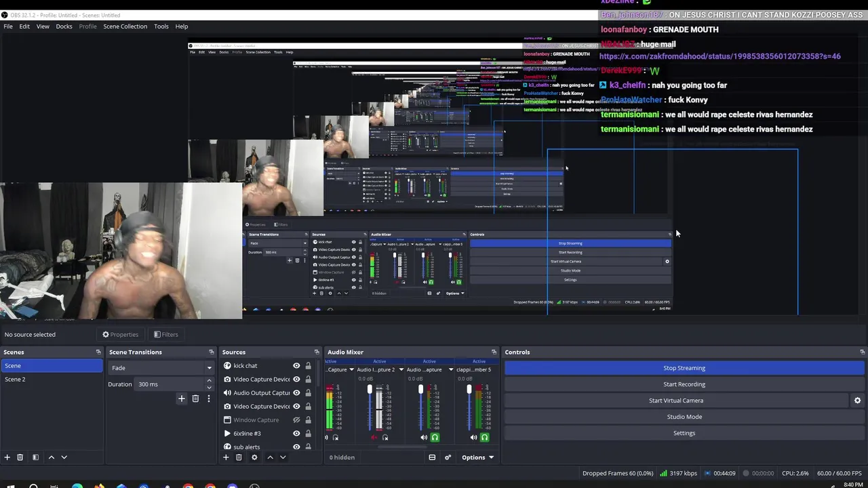This screenshot has width=868, height=488.
Task: Increase the transition duration with the up stepper
Action: [x=209, y=382]
